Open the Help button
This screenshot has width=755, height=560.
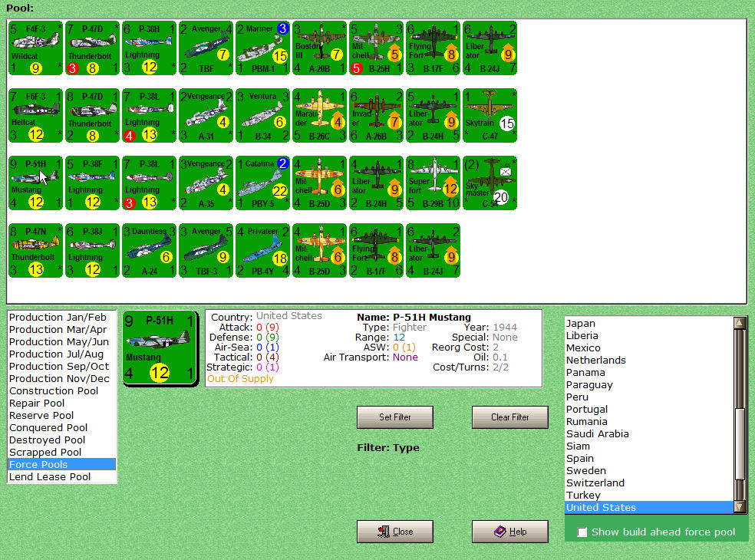(x=510, y=532)
